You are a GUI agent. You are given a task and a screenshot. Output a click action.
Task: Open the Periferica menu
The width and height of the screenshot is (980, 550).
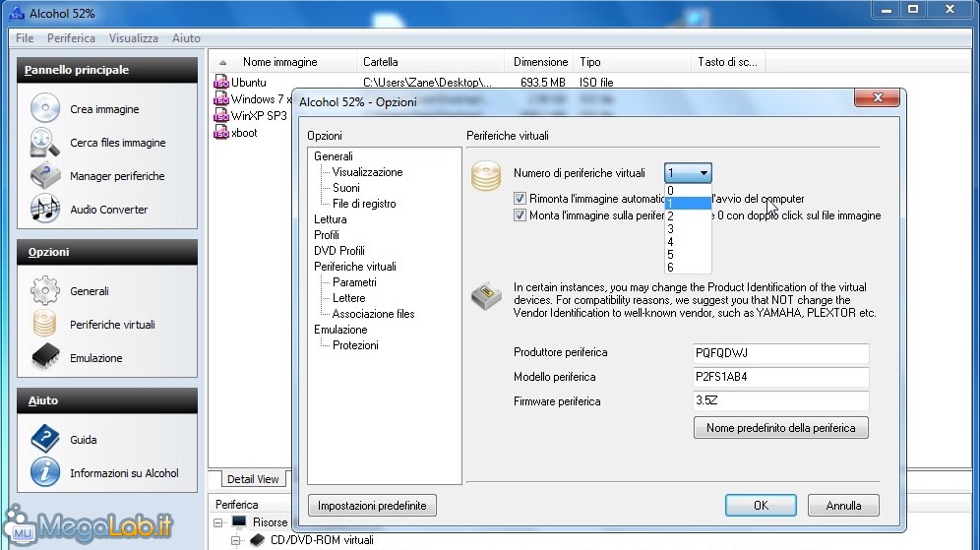pos(71,38)
